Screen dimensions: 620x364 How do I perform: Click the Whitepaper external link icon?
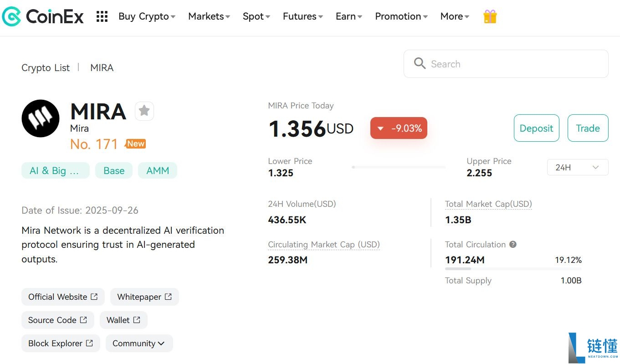pyautogui.click(x=168, y=297)
